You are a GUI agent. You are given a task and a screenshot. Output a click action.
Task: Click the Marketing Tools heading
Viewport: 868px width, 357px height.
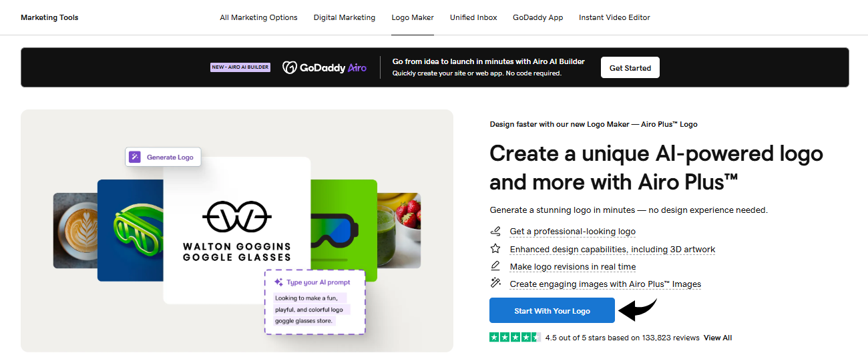(x=49, y=17)
